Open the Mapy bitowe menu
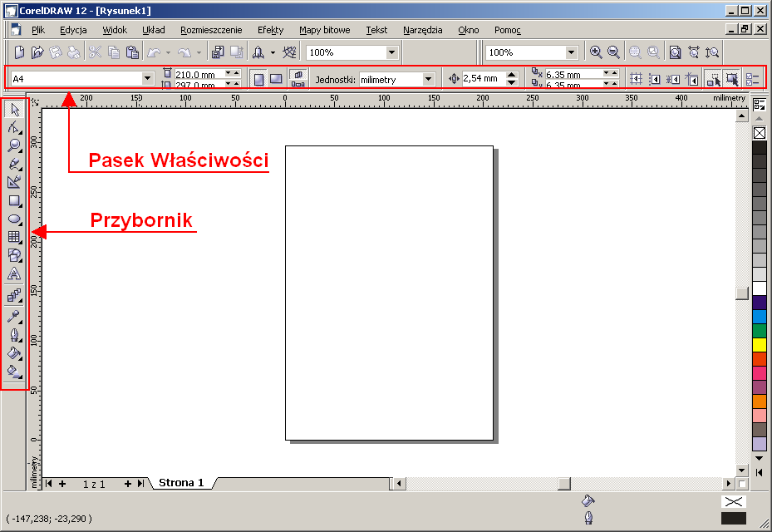 [324, 30]
